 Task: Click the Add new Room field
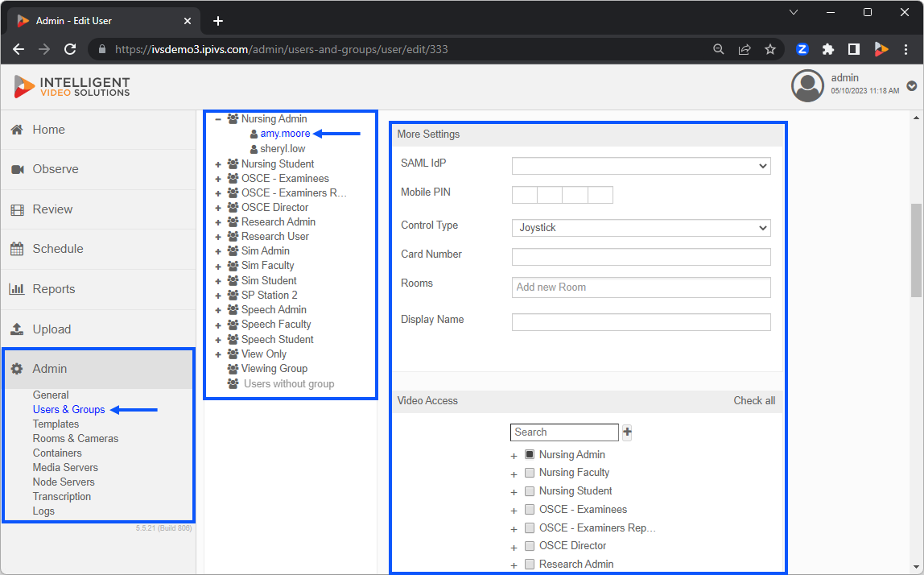(641, 287)
